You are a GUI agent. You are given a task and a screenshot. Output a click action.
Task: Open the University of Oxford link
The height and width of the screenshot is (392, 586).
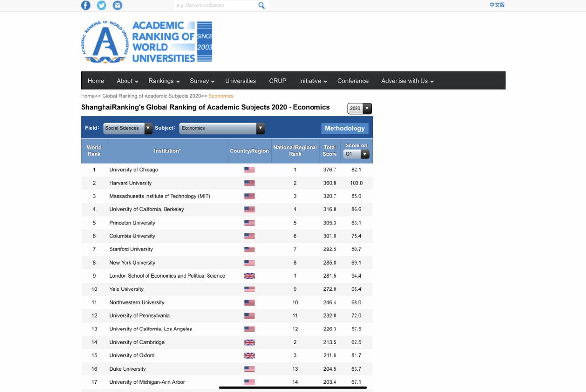click(x=132, y=355)
